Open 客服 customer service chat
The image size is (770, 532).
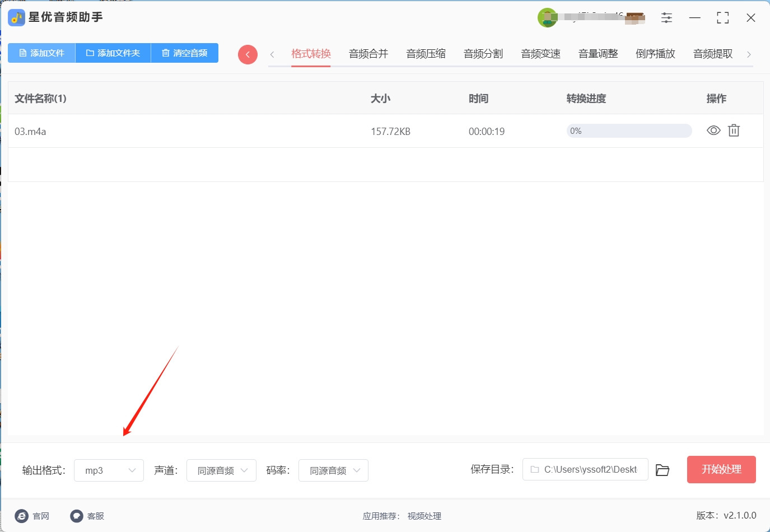(x=87, y=516)
